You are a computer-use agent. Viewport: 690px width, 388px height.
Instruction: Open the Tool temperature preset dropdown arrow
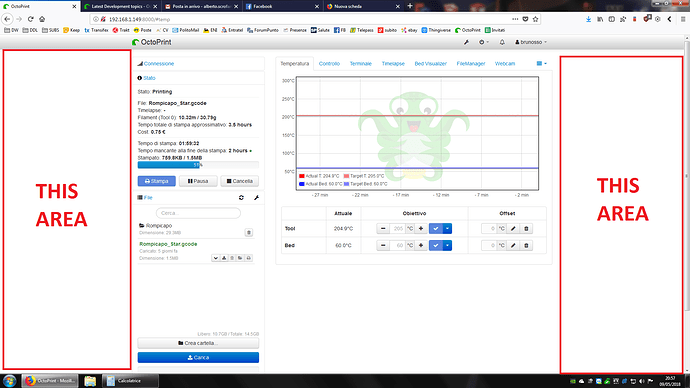(447, 228)
